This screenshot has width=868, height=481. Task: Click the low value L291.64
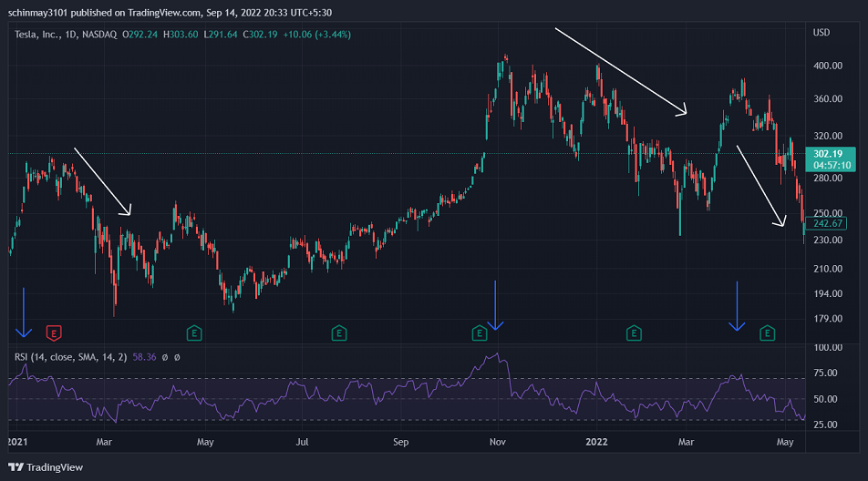pyautogui.click(x=221, y=35)
